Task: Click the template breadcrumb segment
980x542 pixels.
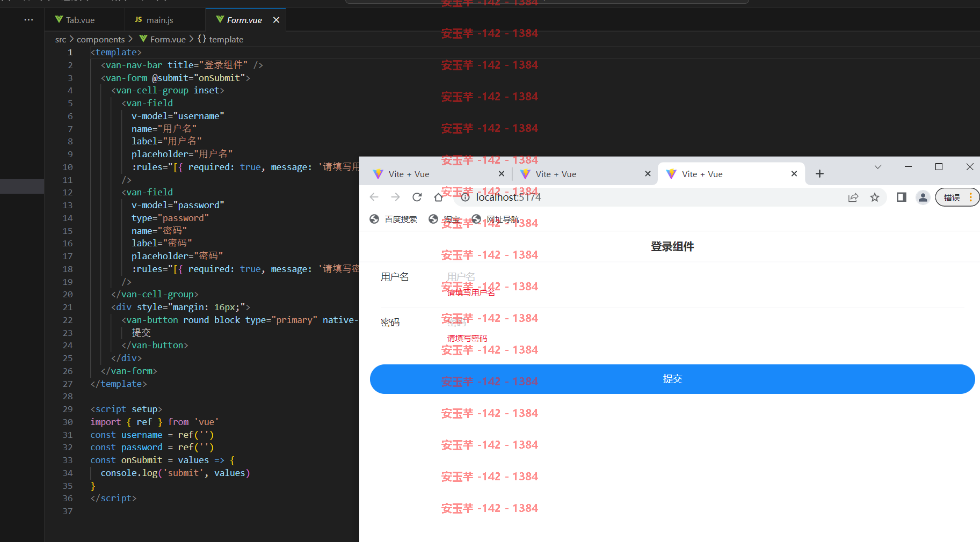Action: coord(220,39)
